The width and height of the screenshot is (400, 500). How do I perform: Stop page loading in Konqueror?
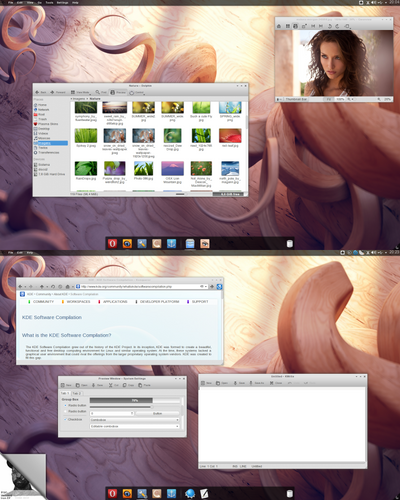coord(60,287)
